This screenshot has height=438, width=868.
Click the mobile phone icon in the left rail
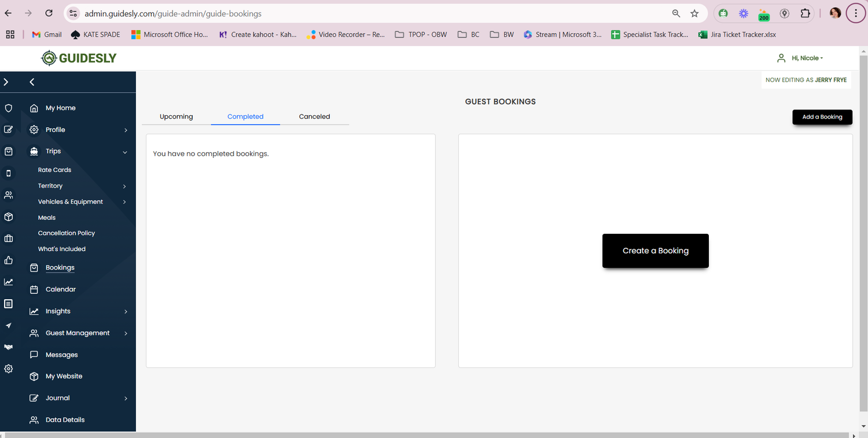pos(9,173)
